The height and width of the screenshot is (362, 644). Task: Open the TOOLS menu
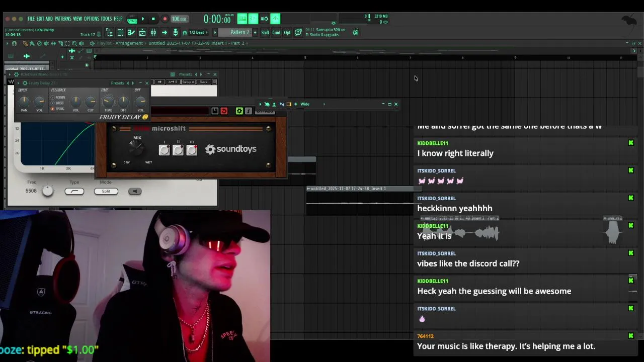106,19
